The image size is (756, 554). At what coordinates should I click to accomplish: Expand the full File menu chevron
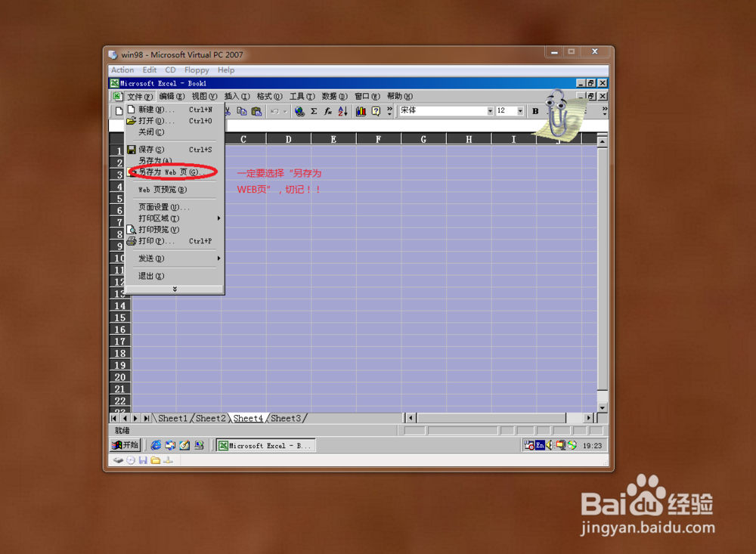[175, 289]
